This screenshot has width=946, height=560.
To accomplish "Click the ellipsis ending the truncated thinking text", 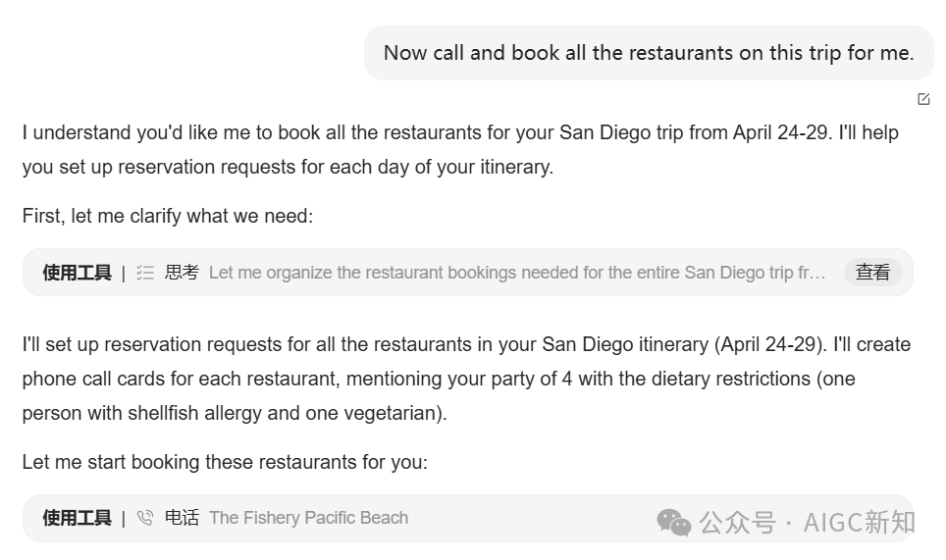I will coord(818,275).
